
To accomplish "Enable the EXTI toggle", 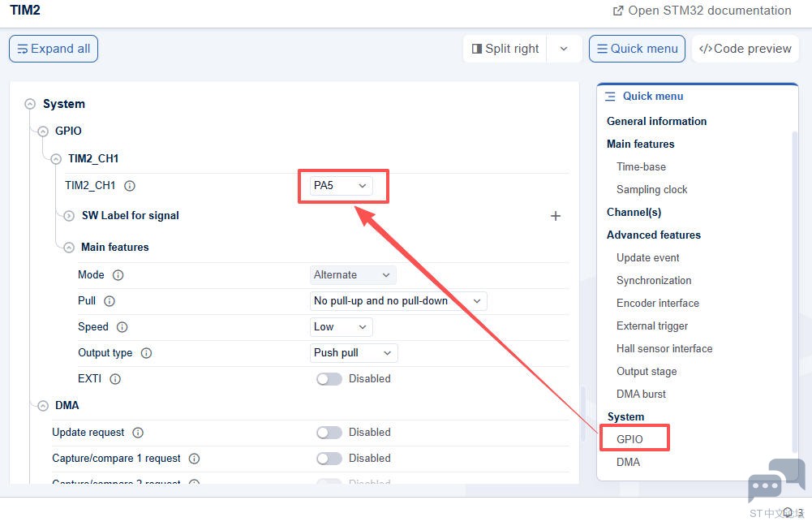I will [x=329, y=379].
